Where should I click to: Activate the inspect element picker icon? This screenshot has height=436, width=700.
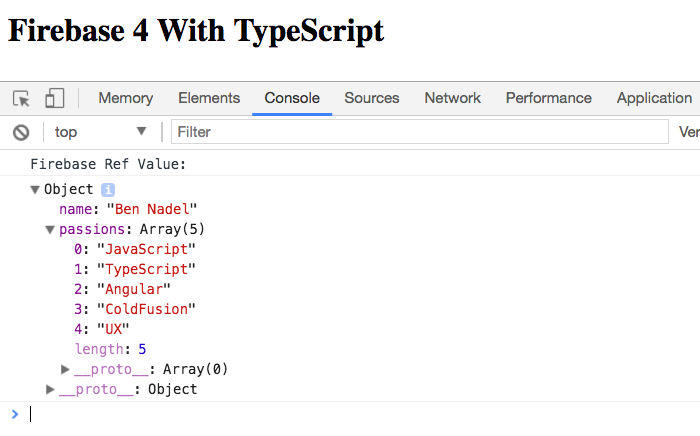coord(21,98)
